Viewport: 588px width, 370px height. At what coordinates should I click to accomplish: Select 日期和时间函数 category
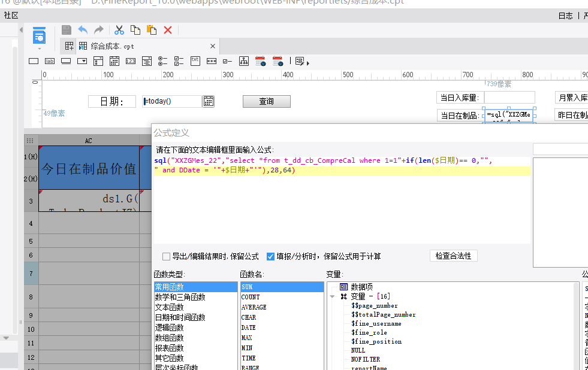196,317
